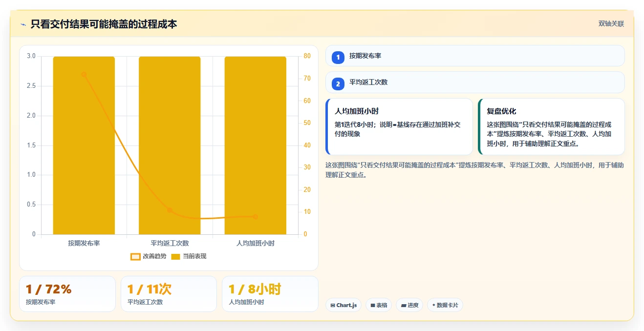Image resolution: width=644 pixels, height=331 pixels.
Task: Click the trend line point at 72
Action: tap(84, 74)
